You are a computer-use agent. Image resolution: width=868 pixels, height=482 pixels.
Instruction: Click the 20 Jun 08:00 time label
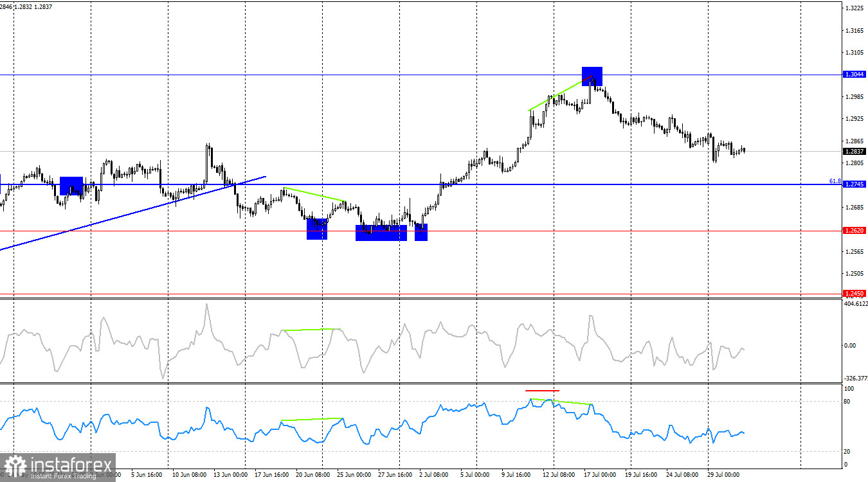pyautogui.click(x=313, y=475)
